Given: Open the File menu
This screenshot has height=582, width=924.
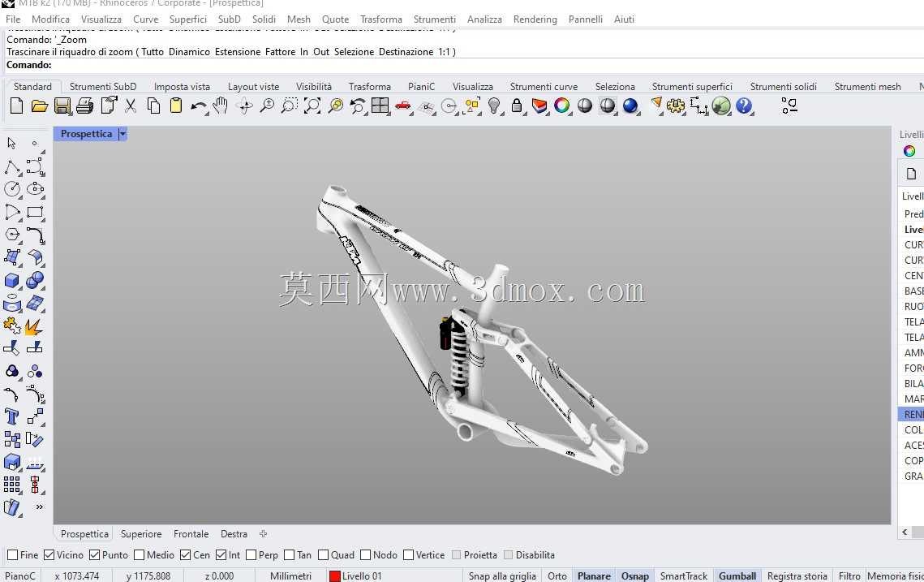Looking at the screenshot, I should pos(13,19).
